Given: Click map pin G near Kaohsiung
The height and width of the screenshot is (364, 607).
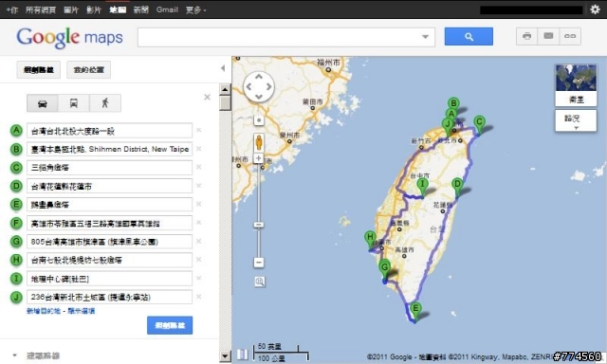Looking at the screenshot, I should (384, 270).
